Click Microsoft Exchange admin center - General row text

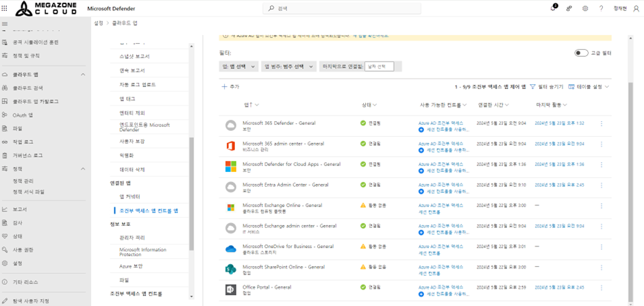[290, 226]
